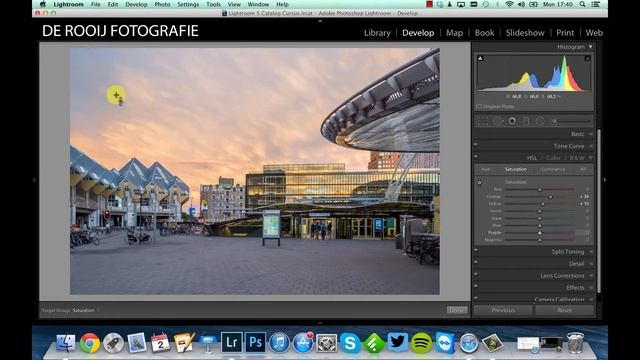Open Calendar from the Dock

coord(160,343)
